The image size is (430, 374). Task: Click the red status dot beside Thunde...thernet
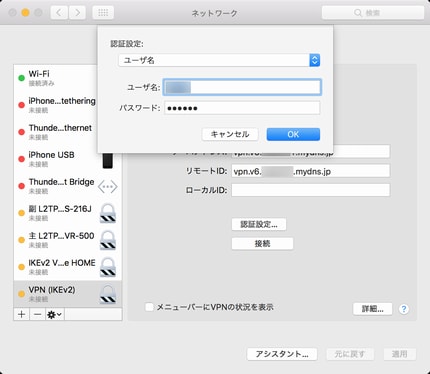click(x=21, y=132)
